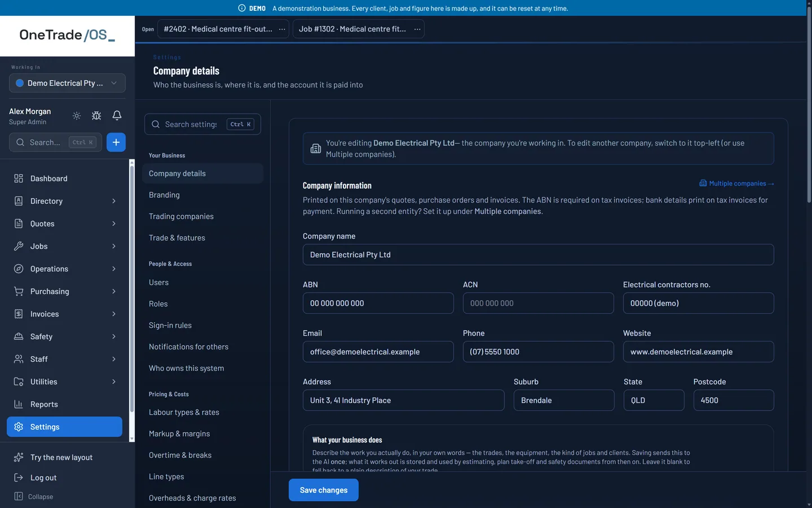Collapse the sidebar

34,497
